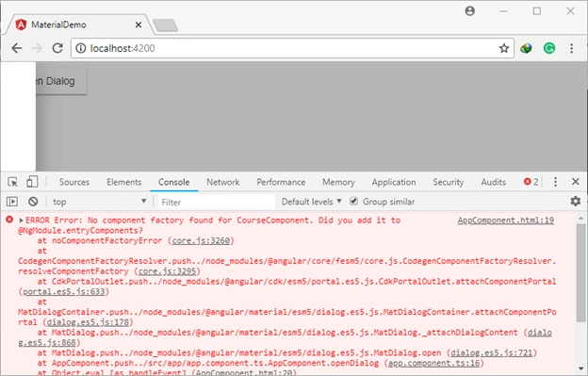Image resolution: width=588 pixels, height=376 pixels.
Task: Click the console scrollbar up arrow
Action: 580,218
